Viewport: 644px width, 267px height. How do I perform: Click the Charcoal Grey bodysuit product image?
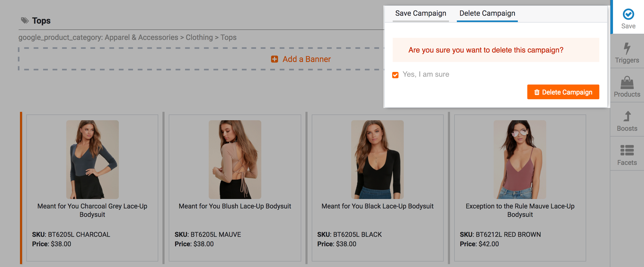point(92,159)
